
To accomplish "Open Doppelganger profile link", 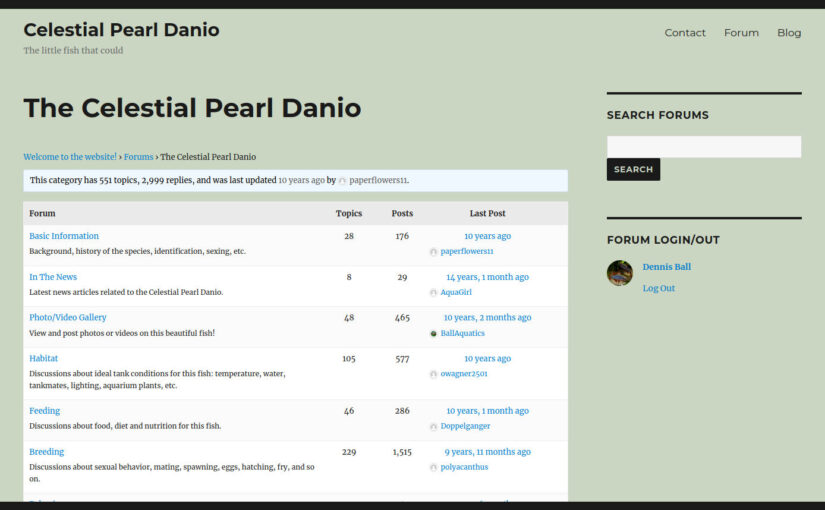I will [465, 426].
